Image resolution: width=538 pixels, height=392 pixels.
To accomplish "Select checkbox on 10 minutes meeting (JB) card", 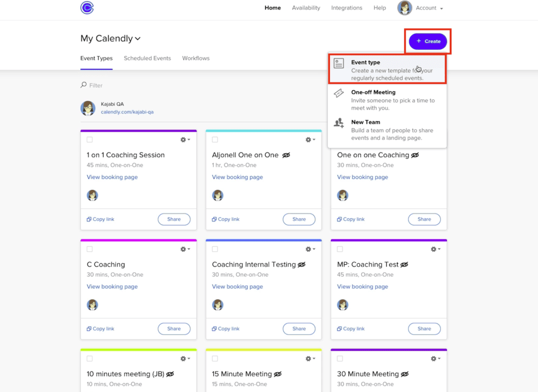I will pyautogui.click(x=89, y=358).
